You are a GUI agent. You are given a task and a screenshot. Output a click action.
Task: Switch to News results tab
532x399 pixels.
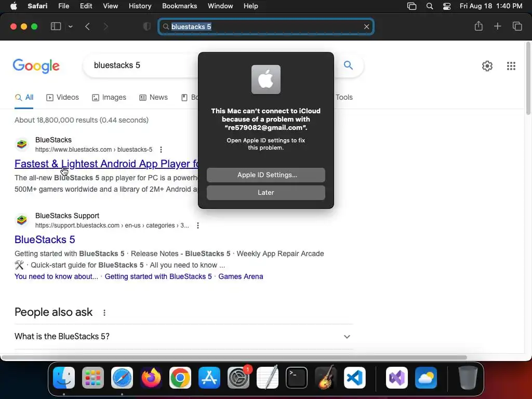point(153,97)
